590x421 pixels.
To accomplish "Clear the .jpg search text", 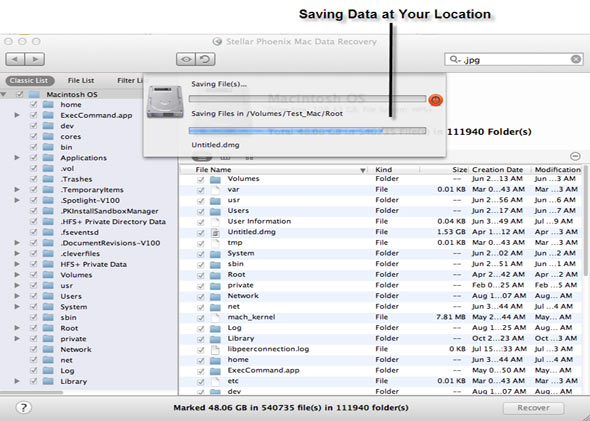I will pos(576,59).
